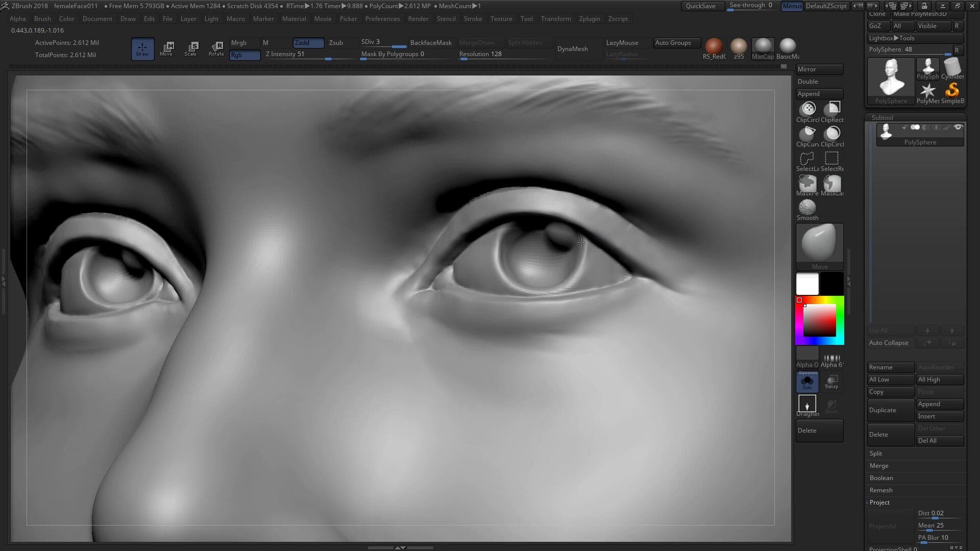Select the Move tool icon
The height and width of the screenshot is (551, 980).
click(166, 48)
